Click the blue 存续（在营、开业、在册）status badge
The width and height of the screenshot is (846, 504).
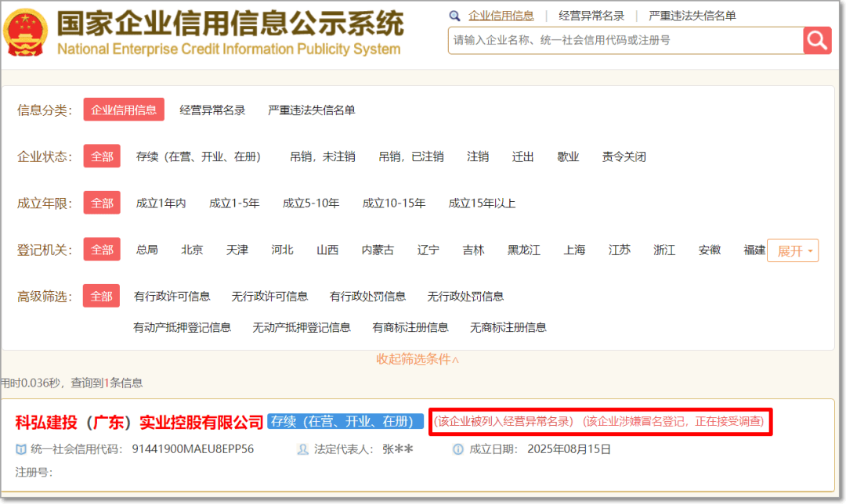tap(345, 422)
